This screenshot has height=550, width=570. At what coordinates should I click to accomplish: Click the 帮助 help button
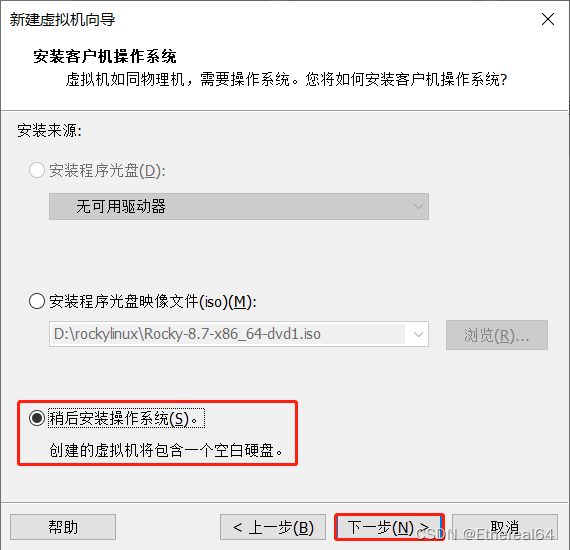(x=63, y=527)
